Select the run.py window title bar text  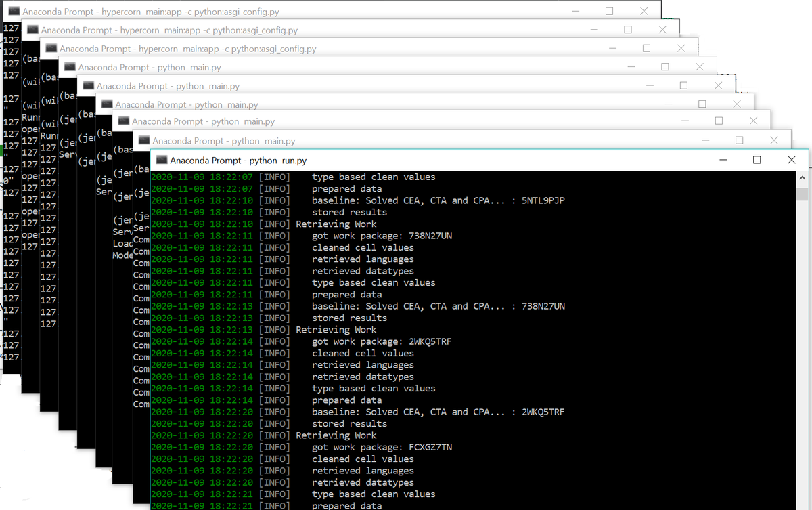[x=238, y=161]
